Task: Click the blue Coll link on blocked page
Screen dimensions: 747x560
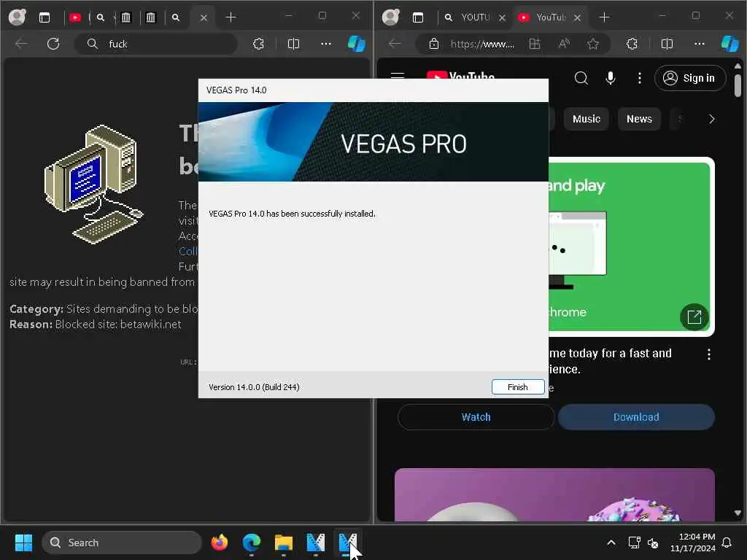Action: [x=187, y=252]
